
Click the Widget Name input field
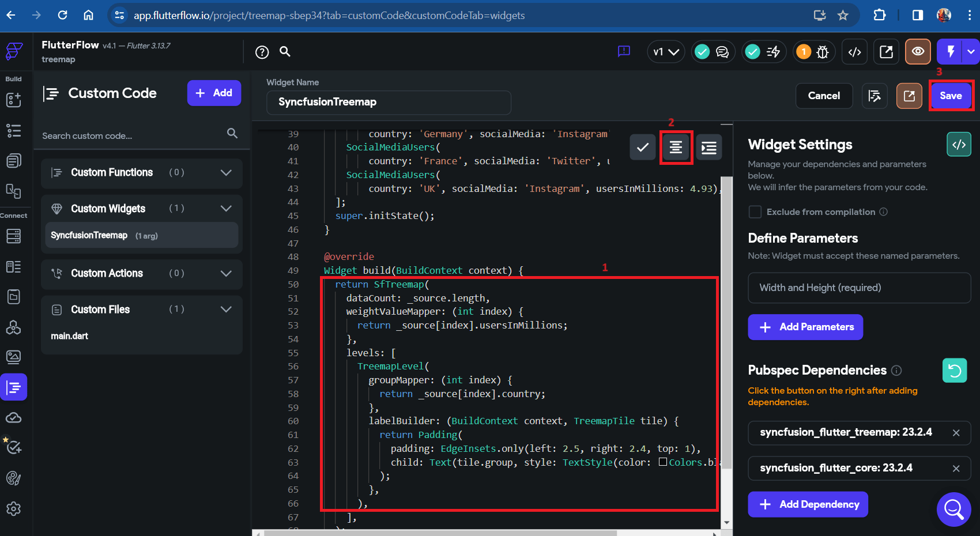389,103
